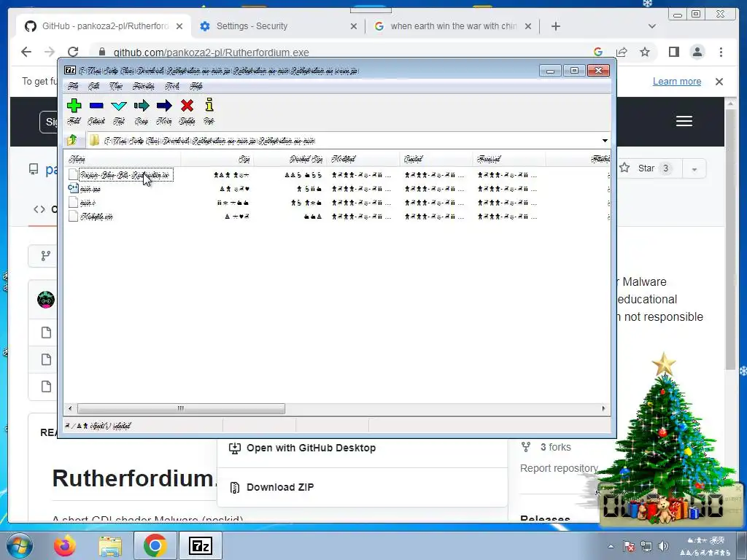This screenshot has width=747, height=560.
Task: Open the Chrome profile avatar menu
Action: pos(697,52)
